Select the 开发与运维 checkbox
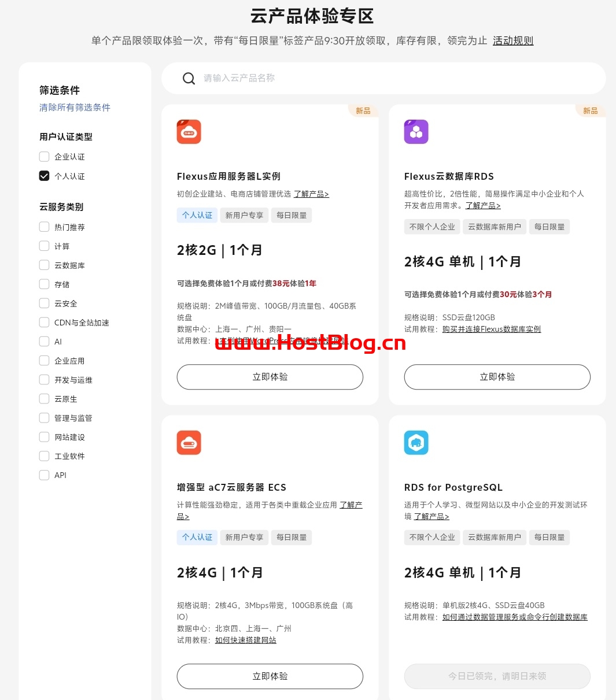Image resolution: width=616 pixels, height=700 pixels. tap(44, 379)
